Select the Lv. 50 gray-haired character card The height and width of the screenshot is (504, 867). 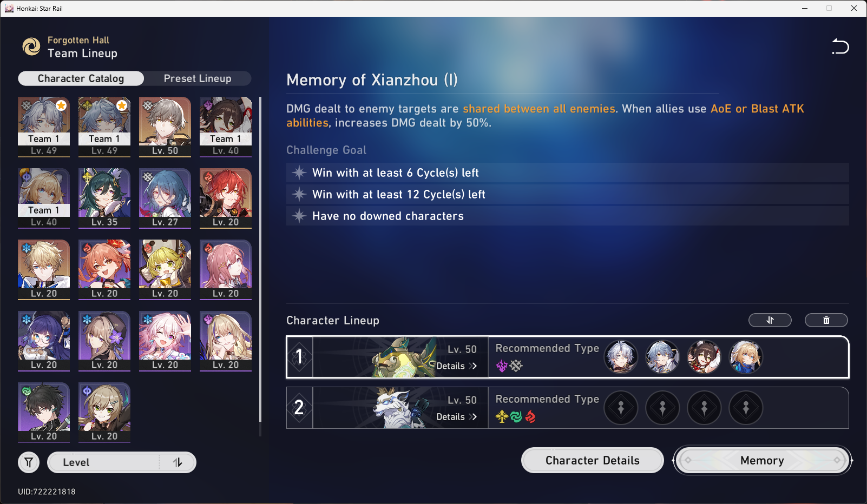[x=165, y=127]
